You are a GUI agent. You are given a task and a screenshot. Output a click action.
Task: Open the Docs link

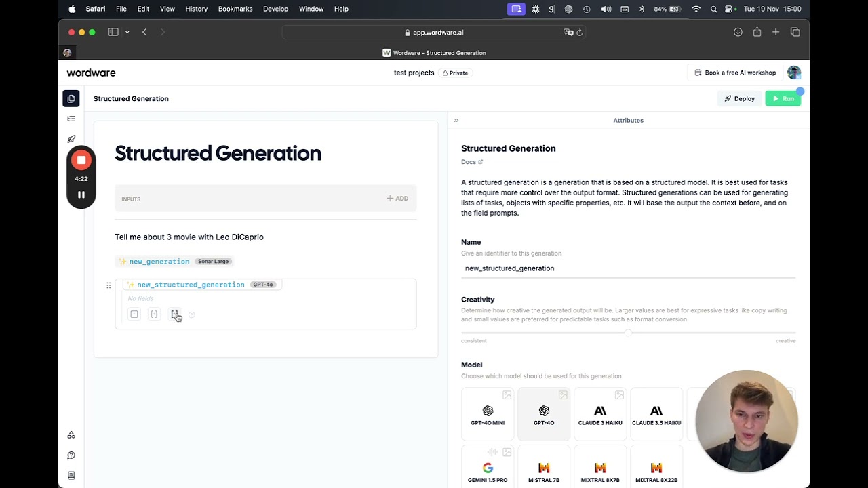(472, 162)
